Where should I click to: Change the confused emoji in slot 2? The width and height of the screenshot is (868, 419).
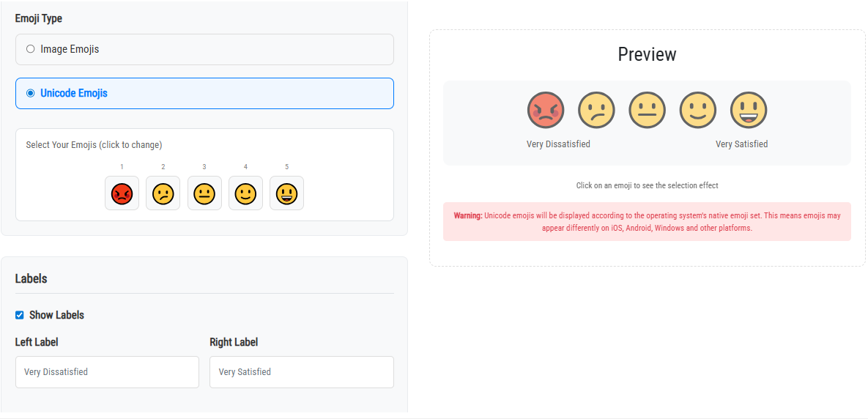[163, 193]
